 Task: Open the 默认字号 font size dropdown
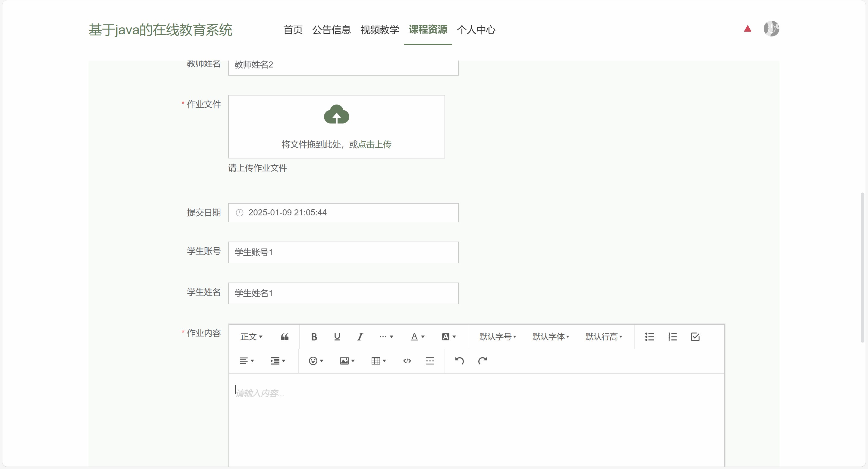point(497,337)
